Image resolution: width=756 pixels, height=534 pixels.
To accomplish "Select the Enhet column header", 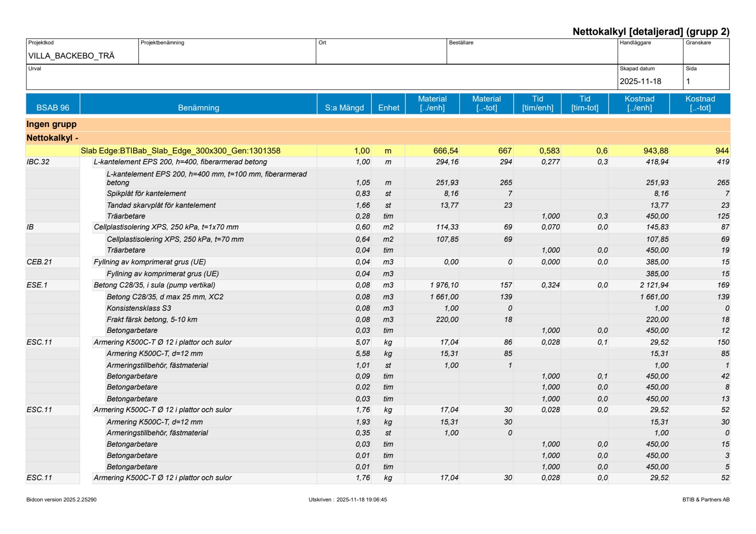I will [x=388, y=104].
